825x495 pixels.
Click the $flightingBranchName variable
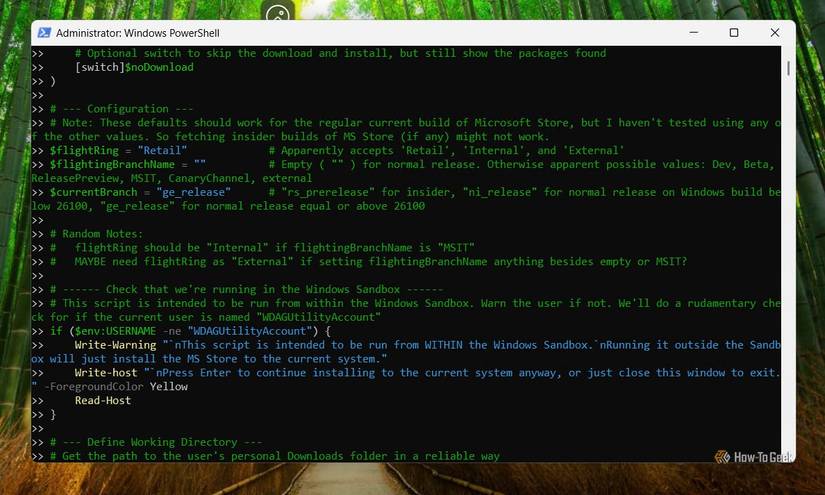pyautogui.click(x=112, y=165)
